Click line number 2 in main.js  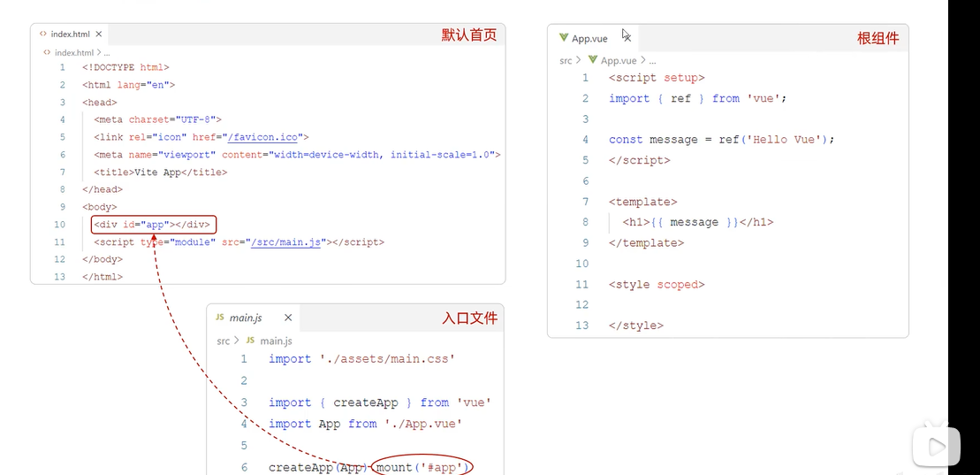(244, 381)
